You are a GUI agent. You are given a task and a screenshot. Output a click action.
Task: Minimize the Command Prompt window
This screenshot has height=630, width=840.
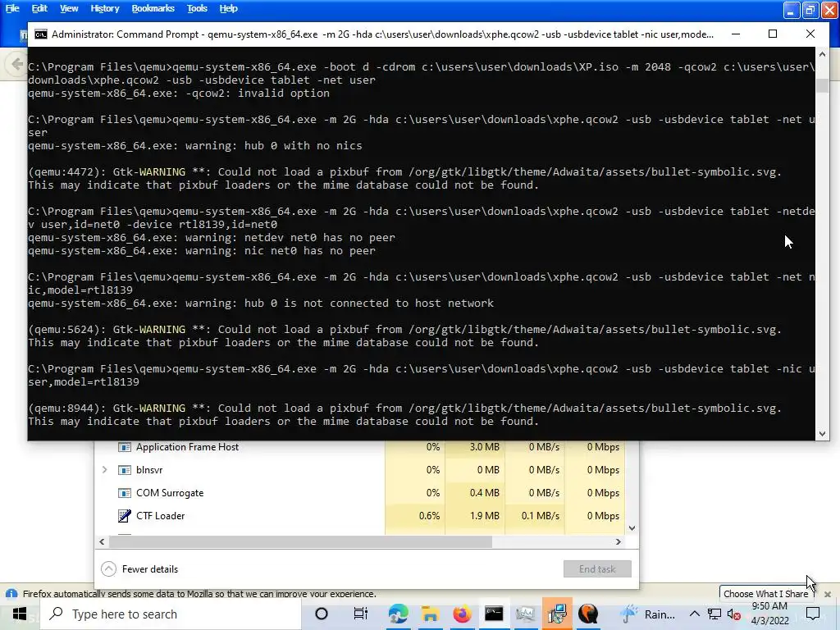pyautogui.click(x=736, y=34)
